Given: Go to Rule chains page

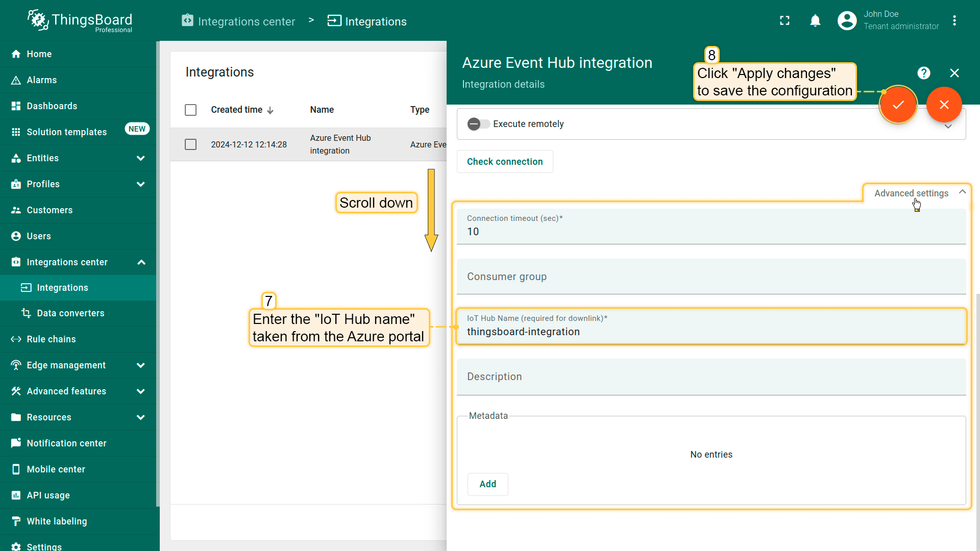Looking at the screenshot, I should click(51, 339).
